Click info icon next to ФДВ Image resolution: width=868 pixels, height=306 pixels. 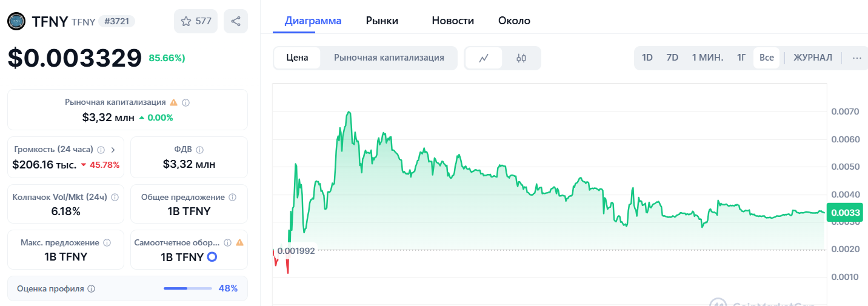(199, 150)
